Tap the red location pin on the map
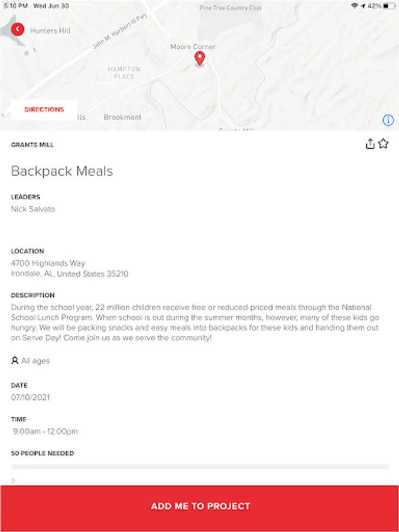399x532 pixels. point(200,59)
